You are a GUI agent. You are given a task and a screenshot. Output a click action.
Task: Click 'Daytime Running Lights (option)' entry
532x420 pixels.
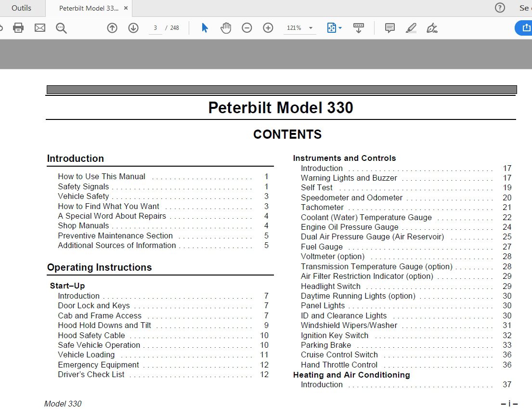pyautogui.click(x=358, y=296)
